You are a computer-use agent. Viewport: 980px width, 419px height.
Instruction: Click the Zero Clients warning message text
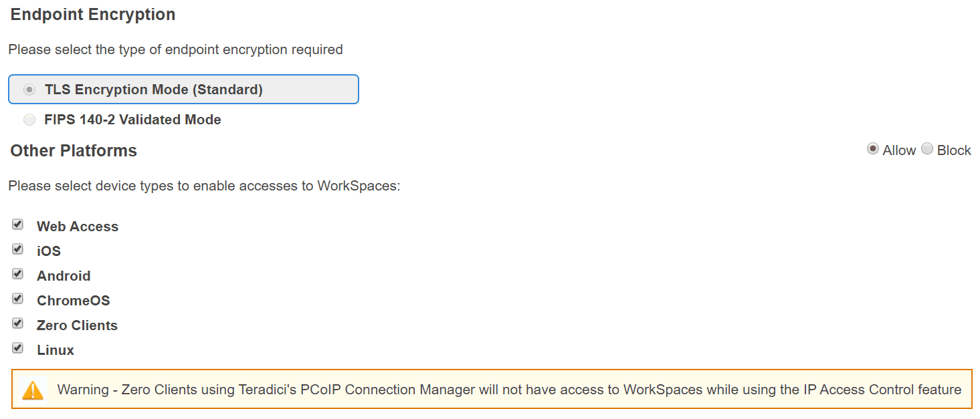(508, 390)
